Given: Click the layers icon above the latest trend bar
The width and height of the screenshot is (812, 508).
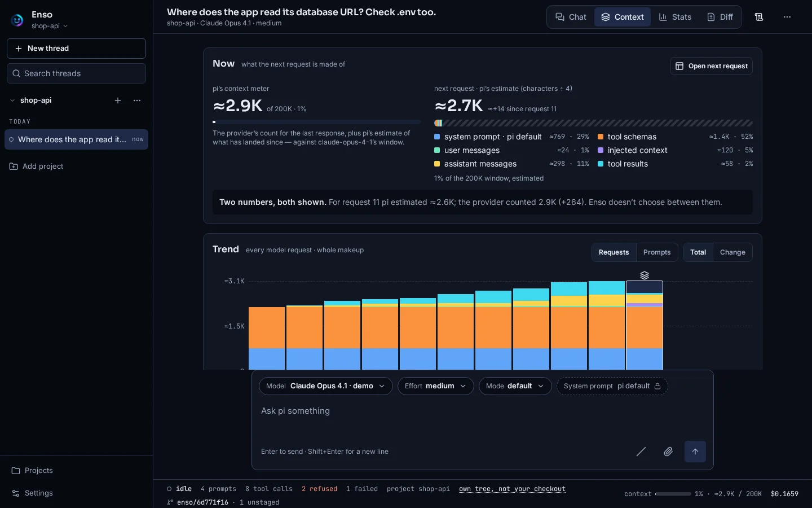Looking at the screenshot, I should (x=645, y=275).
